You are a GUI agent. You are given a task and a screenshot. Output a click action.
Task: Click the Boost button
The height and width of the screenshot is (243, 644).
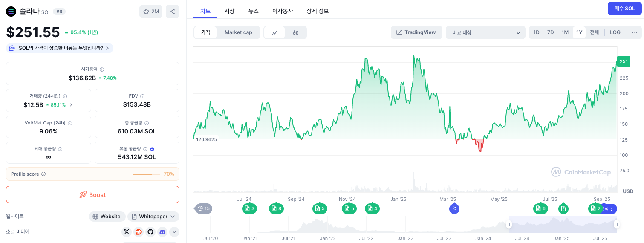coord(92,194)
